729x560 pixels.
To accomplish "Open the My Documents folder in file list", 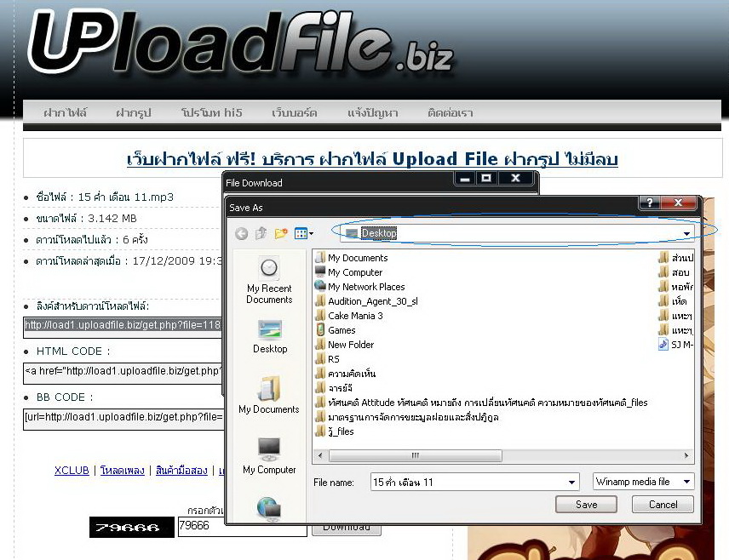I will 351,258.
